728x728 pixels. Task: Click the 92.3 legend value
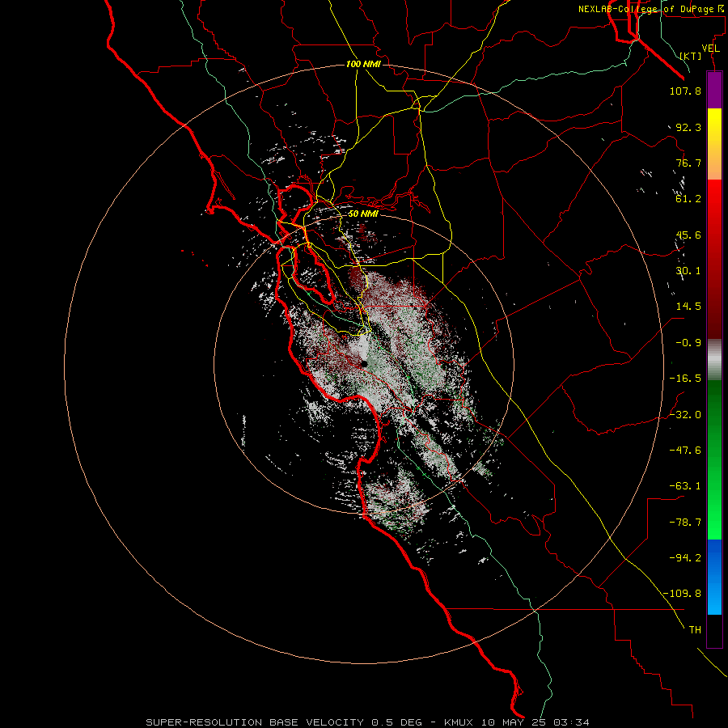coord(688,127)
